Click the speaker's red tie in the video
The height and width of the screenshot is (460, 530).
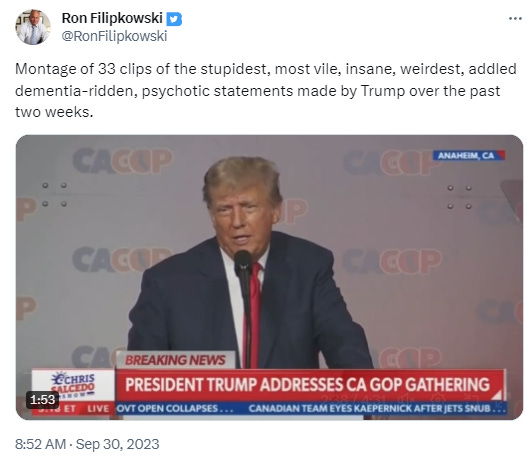[254, 314]
